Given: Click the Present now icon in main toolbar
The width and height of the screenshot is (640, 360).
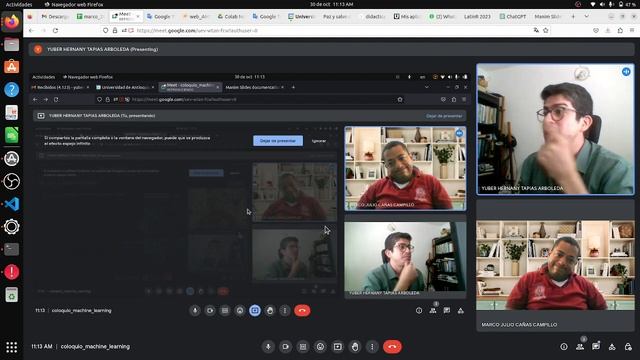Looking at the screenshot, I should tap(338, 347).
